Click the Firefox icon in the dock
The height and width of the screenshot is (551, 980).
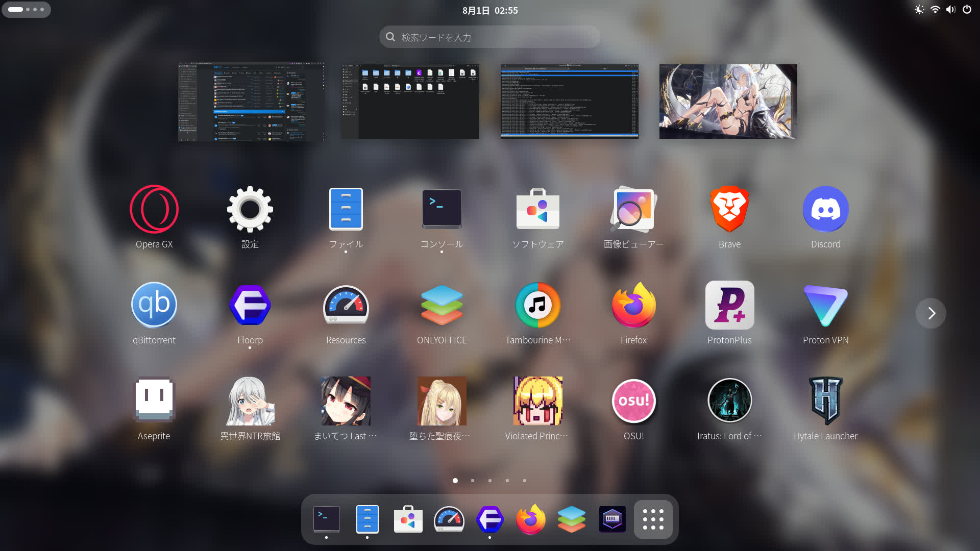coord(531,519)
